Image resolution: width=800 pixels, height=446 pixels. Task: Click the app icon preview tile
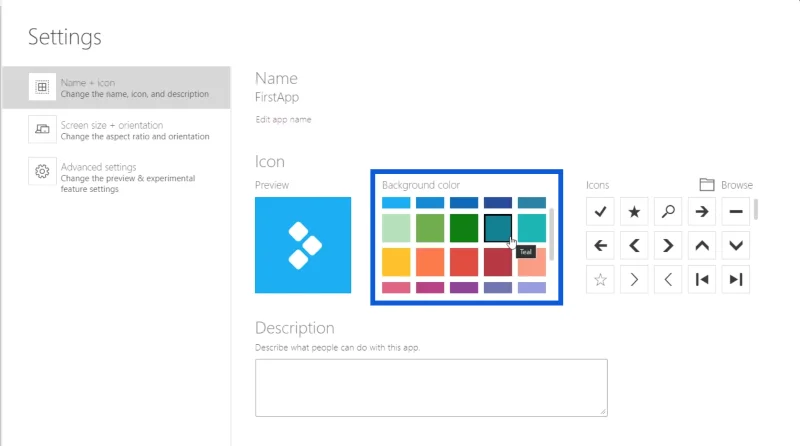[303, 245]
